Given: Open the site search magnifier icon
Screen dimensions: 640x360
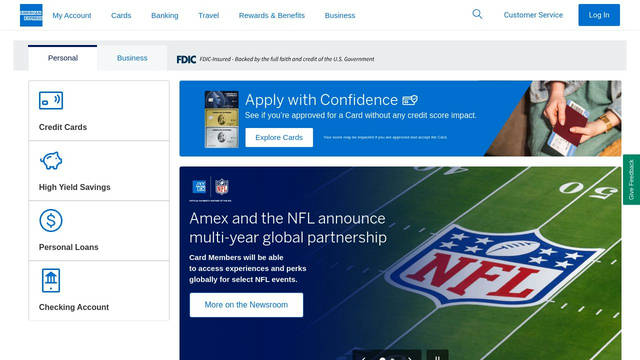Looking at the screenshot, I should point(477,14).
